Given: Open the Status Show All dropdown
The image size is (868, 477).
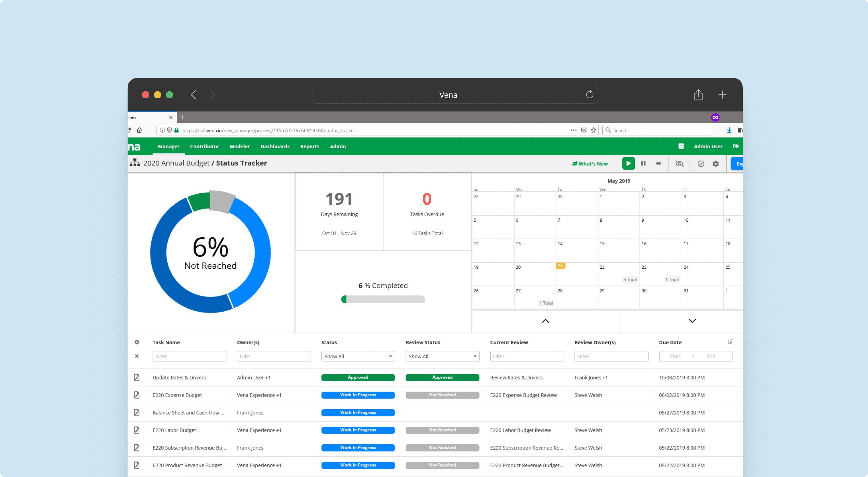Looking at the screenshot, I should pos(358,356).
